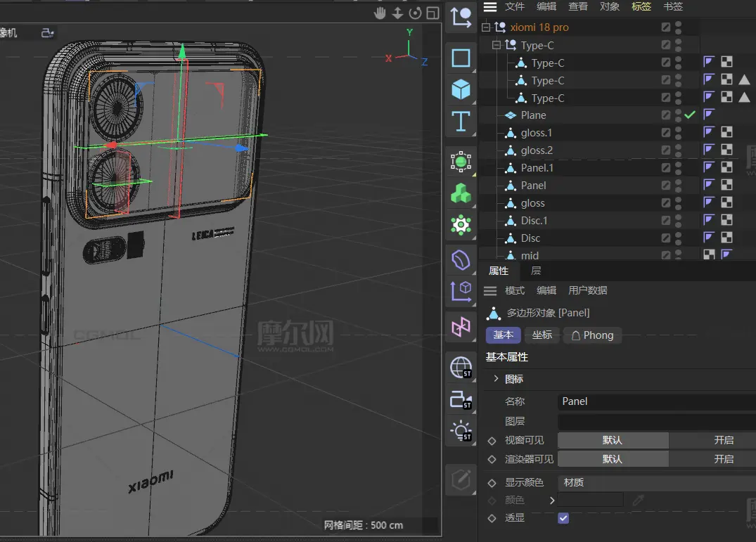The height and width of the screenshot is (542, 756).
Task: Click the material tag on Panel.1 row
Action: pos(726,167)
